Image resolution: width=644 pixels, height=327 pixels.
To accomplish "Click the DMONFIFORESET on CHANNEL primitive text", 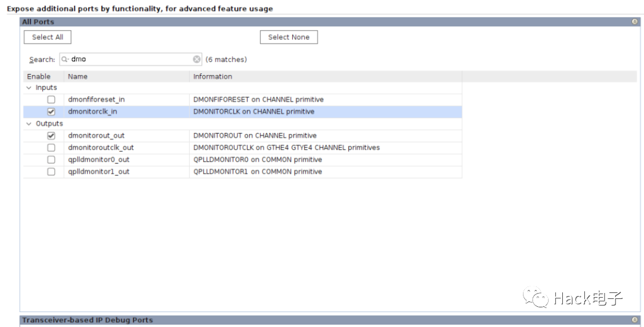I will 258,100.
